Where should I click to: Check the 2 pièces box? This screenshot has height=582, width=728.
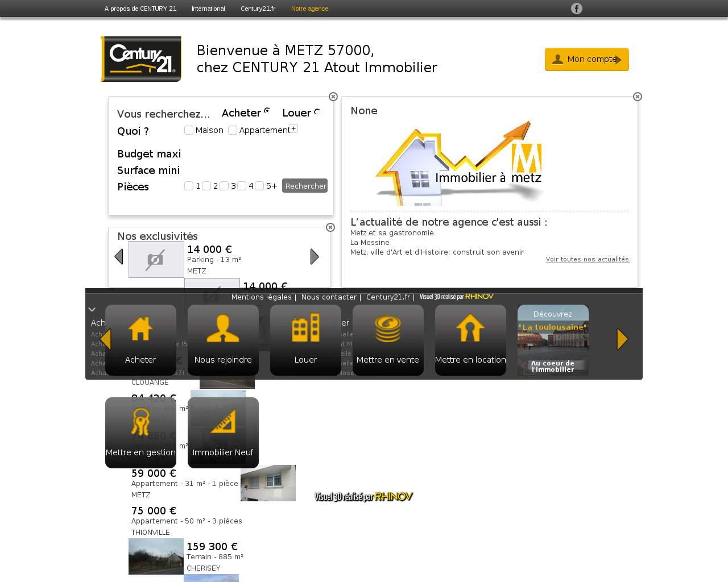click(x=206, y=186)
